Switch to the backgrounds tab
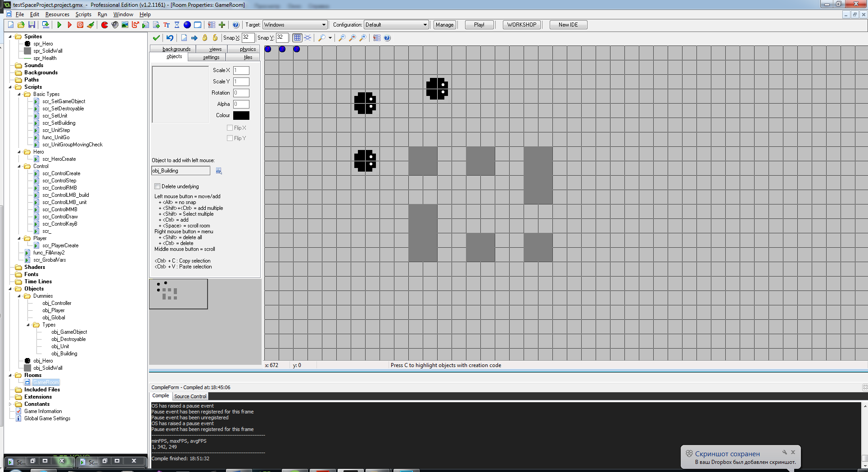Screen dimensions: 868x472 176,49
